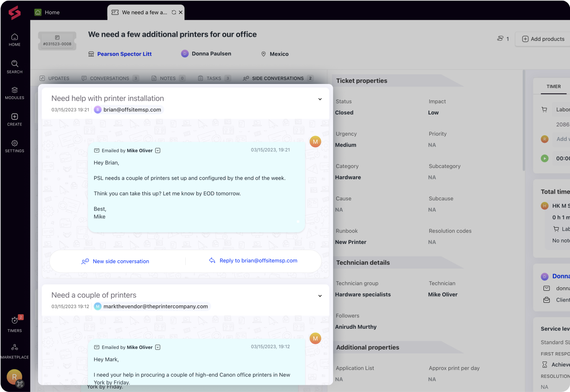The height and width of the screenshot is (392, 570).
Task: Refresh the ticket tab with the reload icon
Action: click(x=173, y=12)
